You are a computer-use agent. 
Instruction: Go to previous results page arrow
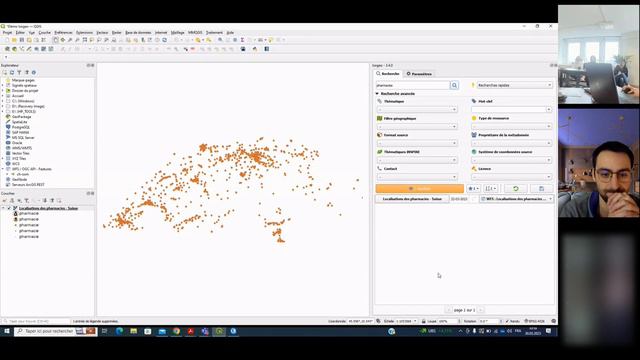(x=448, y=310)
